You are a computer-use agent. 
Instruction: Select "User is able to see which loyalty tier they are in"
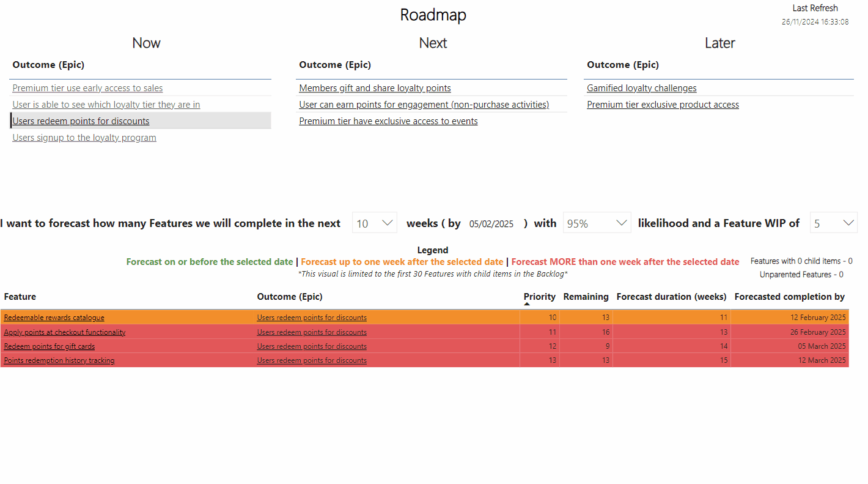106,104
